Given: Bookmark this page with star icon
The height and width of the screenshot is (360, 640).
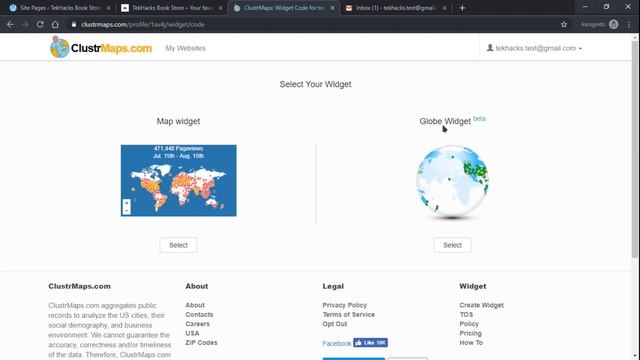Looking at the screenshot, I should click(564, 24).
